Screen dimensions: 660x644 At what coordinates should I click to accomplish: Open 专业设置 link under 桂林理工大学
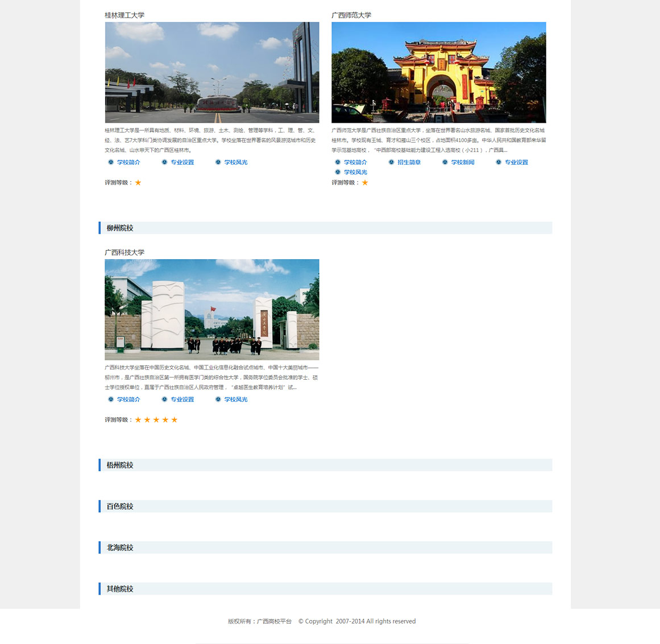pyautogui.click(x=182, y=163)
